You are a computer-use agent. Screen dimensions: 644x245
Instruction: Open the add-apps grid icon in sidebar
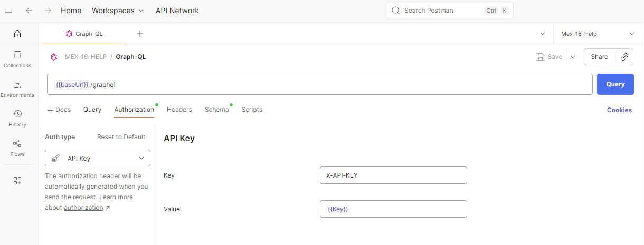(x=17, y=181)
